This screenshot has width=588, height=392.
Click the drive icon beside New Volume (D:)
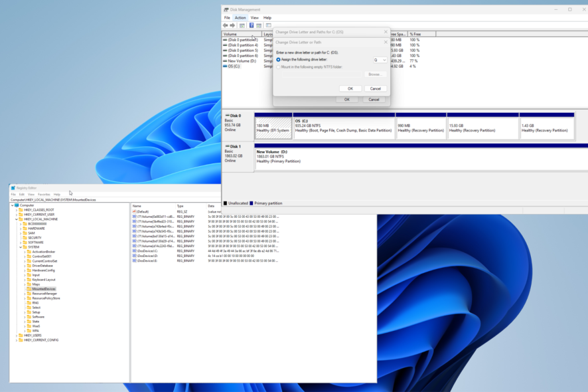225,61
